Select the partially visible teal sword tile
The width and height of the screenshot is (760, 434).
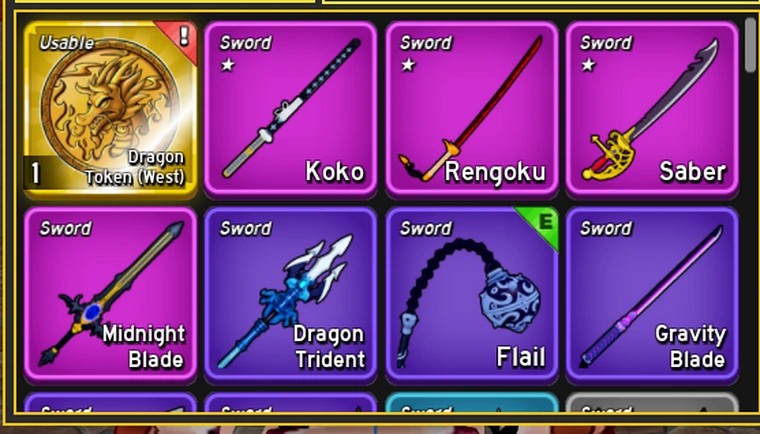coord(472,403)
